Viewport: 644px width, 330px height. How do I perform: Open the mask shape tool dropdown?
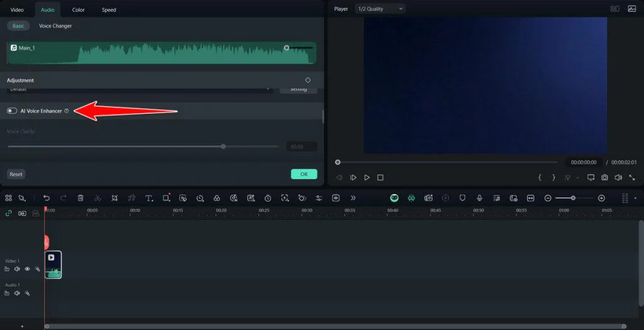coord(166,198)
